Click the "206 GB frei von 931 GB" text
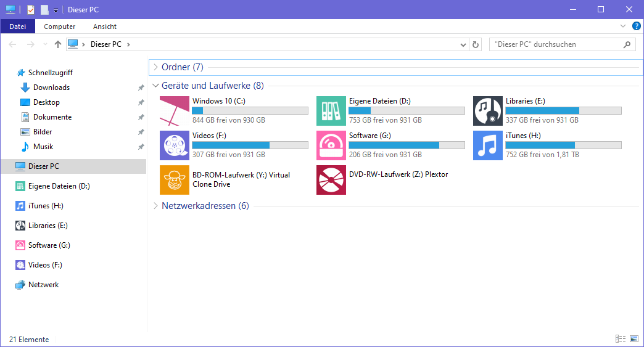This screenshot has height=347, width=644. tap(386, 155)
